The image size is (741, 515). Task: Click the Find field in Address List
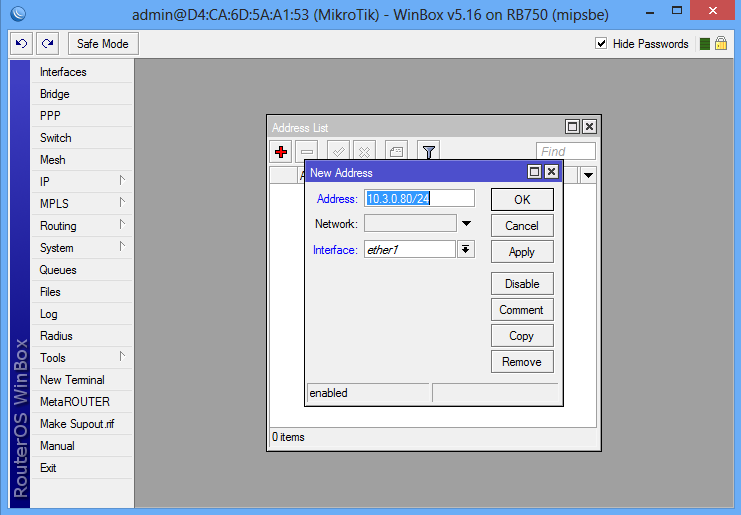pos(566,151)
